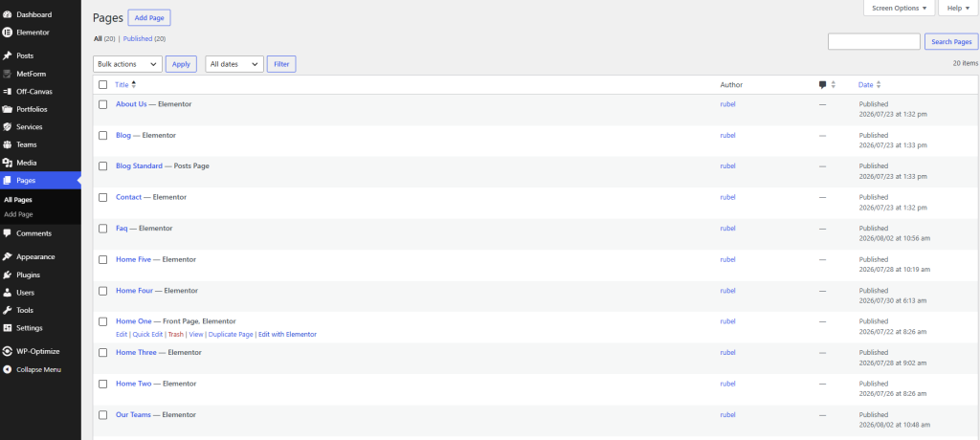The height and width of the screenshot is (440, 980).
Task: Click the MetForm sidebar icon
Action: [x=8, y=74]
